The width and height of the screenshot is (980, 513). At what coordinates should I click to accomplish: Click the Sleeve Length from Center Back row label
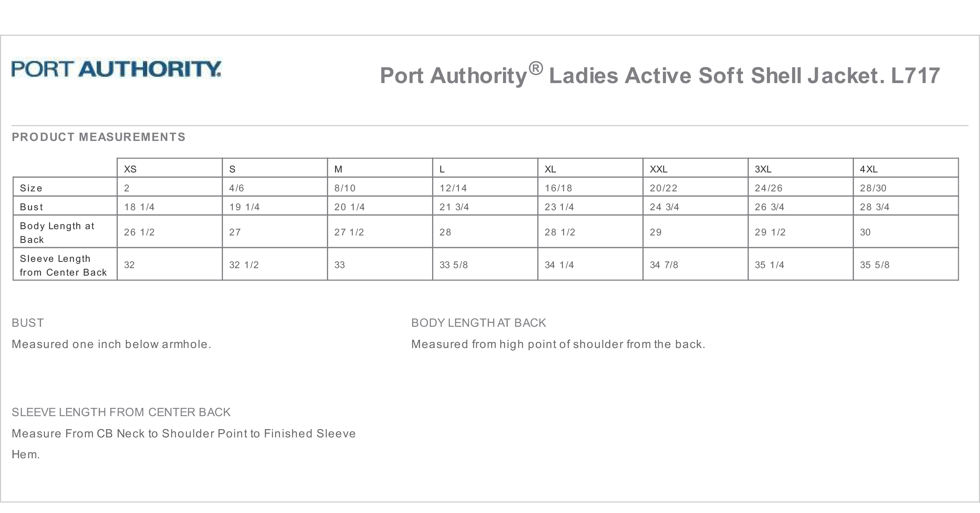(63, 265)
